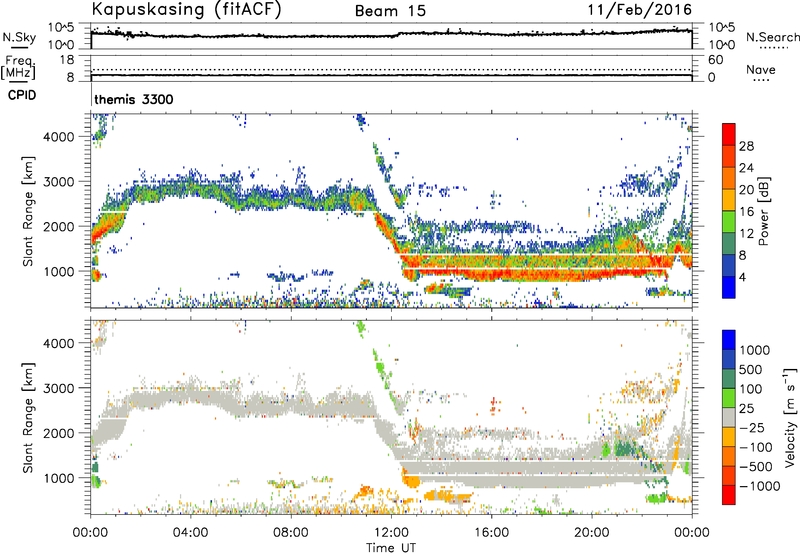The height and width of the screenshot is (554, 800).
Task: Click the noise trace in top panel
Action: 391,35
